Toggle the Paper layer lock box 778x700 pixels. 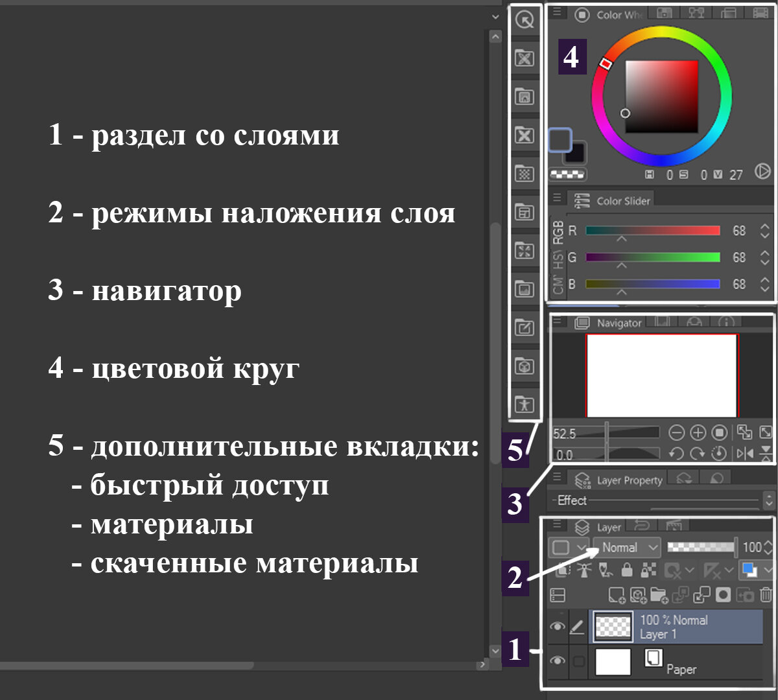(x=579, y=661)
